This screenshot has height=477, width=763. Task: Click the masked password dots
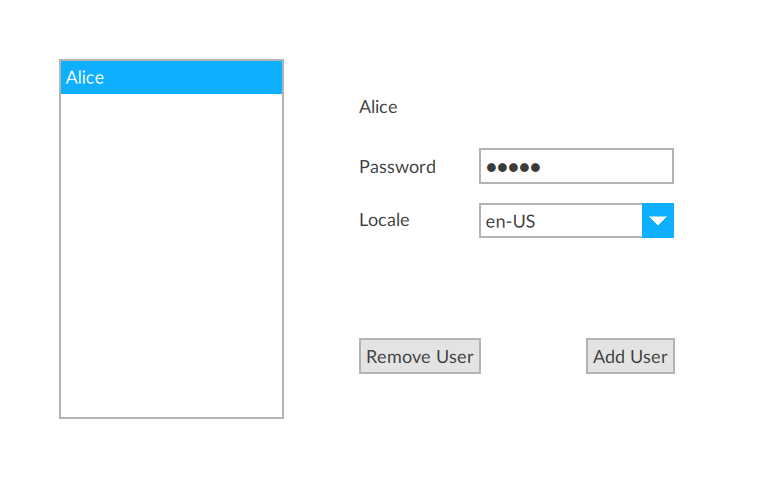point(513,168)
